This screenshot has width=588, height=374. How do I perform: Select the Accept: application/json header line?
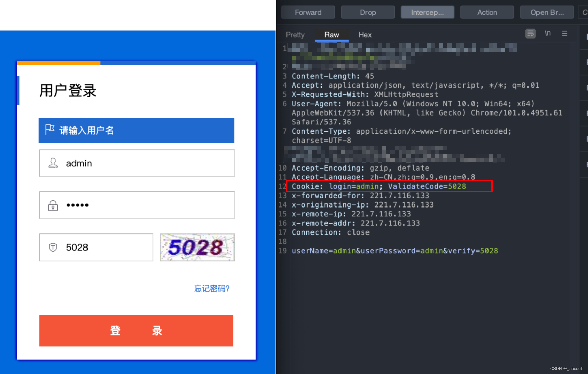415,85
